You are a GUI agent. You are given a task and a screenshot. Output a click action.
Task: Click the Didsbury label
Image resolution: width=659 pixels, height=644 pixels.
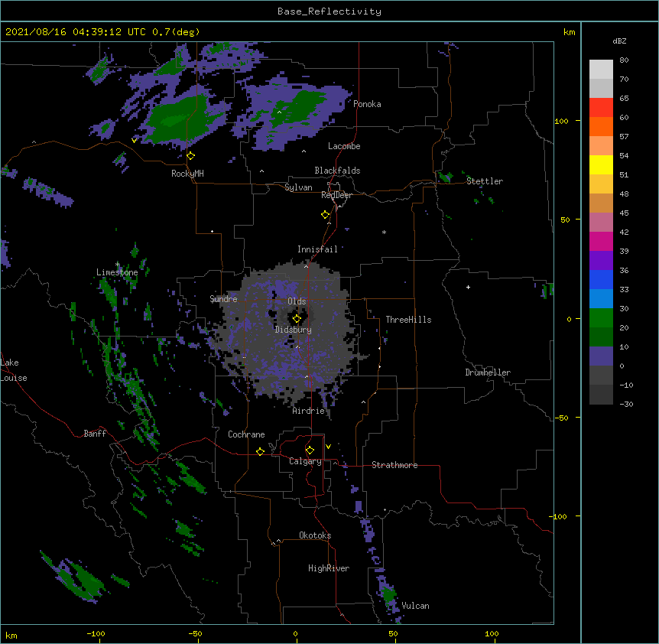pos(294,330)
